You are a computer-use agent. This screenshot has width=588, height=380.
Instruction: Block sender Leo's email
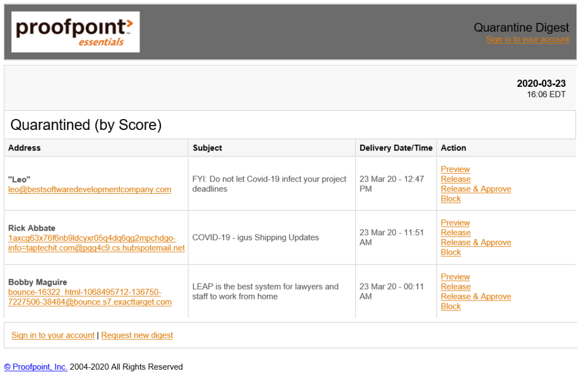pyautogui.click(x=451, y=199)
